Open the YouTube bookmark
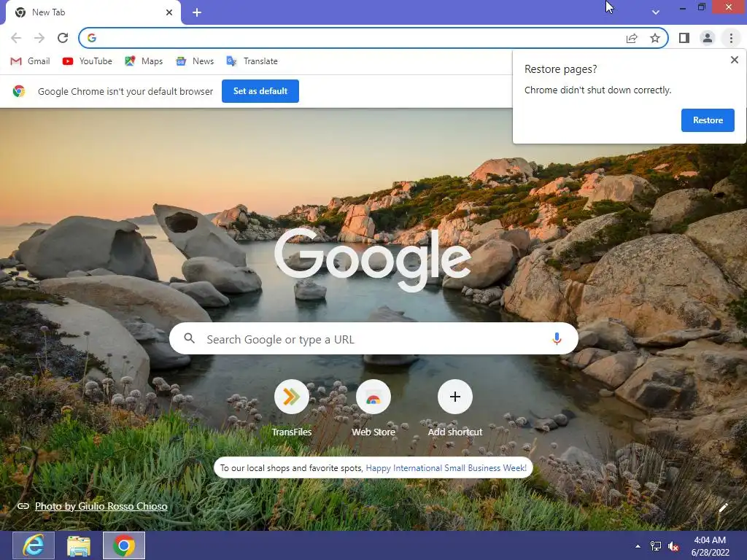The height and width of the screenshot is (560, 747). pos(88,61)
